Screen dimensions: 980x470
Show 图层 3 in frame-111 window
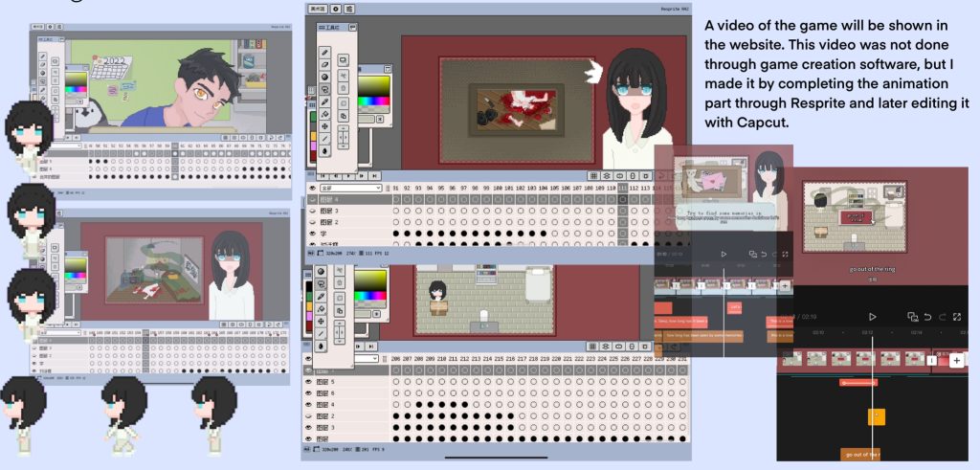312,211
